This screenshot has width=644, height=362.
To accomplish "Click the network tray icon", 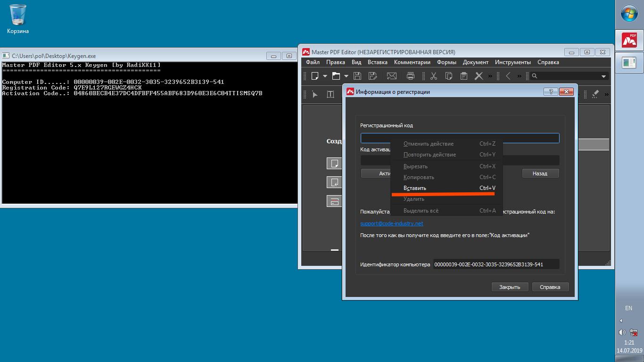I will click(x=634, y=332).
